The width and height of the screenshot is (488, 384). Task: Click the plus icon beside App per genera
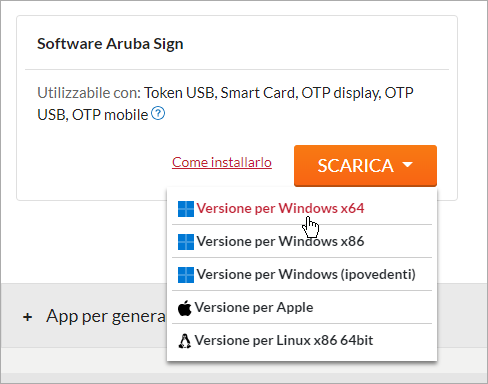(x=28, y=317)
